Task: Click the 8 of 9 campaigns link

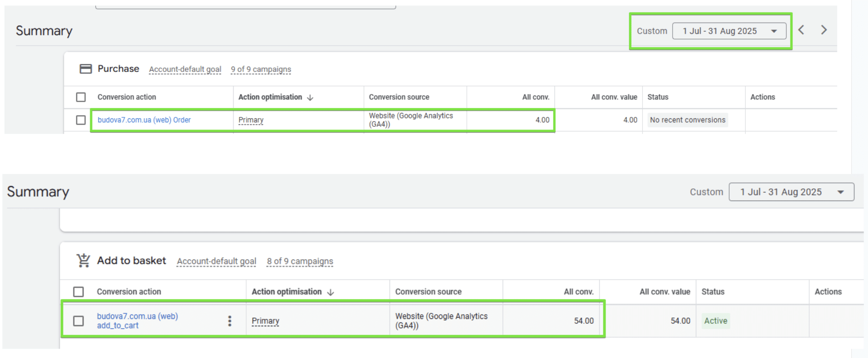Action: 300,261
